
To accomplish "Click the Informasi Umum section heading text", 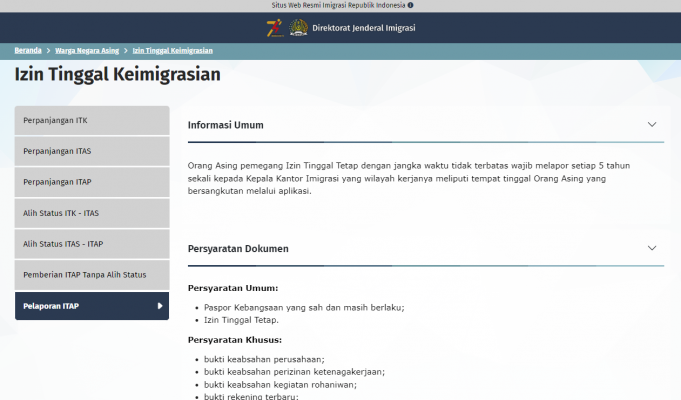I will click(225, 125).
